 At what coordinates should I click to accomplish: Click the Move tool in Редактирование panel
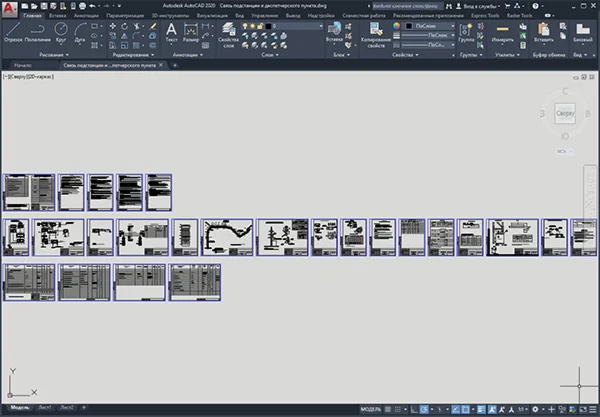tap(113, 26)
